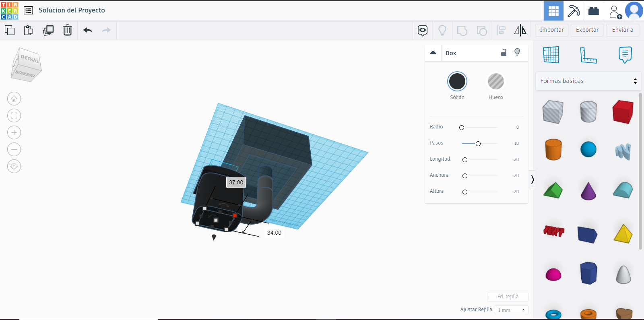Click the Exportar button
Screen dimensions: 644x320
(587, 30)
